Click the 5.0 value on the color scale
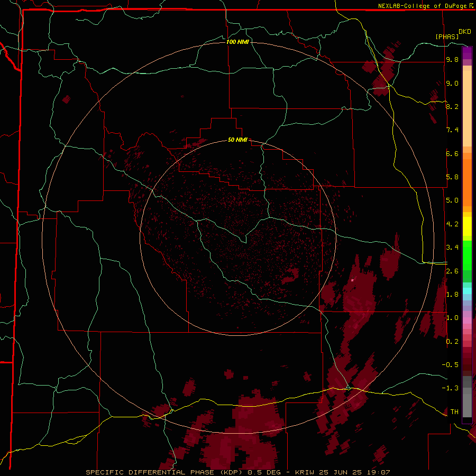 point(452,200)
